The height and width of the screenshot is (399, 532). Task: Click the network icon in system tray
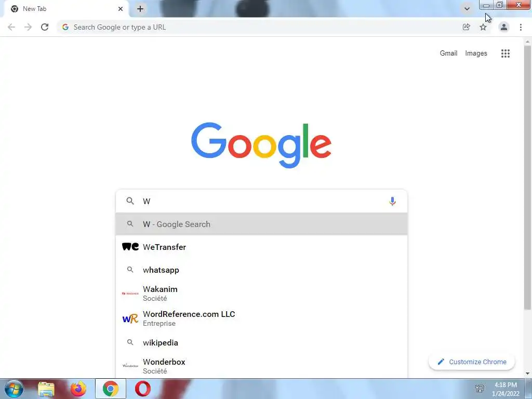(480, 389)
